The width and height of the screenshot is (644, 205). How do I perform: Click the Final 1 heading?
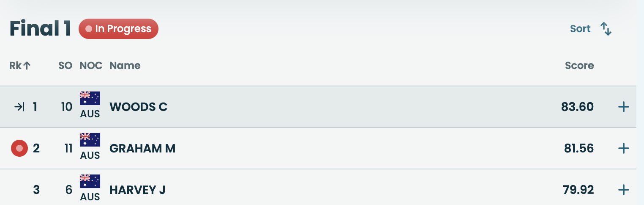(40, 29)
